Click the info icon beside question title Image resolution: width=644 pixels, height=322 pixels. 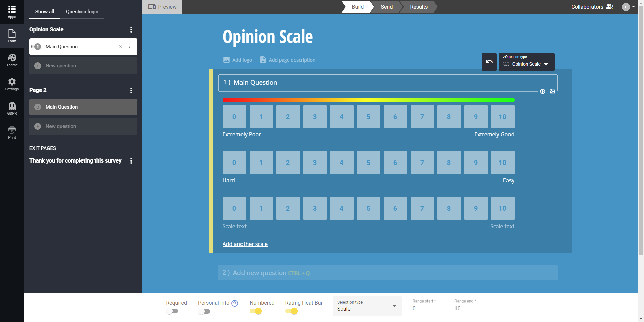[x=543, y=91]
